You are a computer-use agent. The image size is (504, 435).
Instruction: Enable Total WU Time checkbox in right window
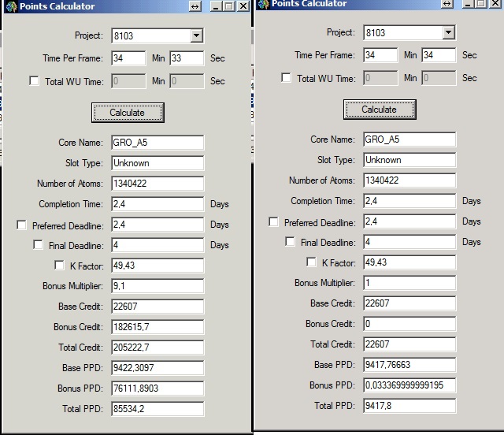[x=286, y=77]
